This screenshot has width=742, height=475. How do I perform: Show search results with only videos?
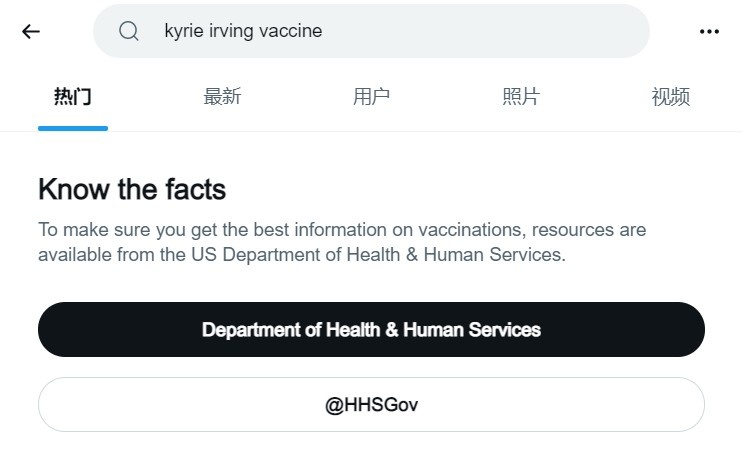point(671,97)
